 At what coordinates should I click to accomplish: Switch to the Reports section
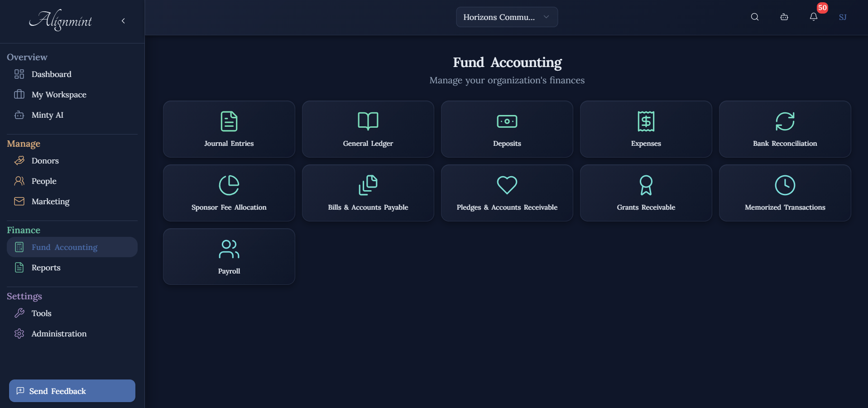pyautogui.click(x=46, y=267)
